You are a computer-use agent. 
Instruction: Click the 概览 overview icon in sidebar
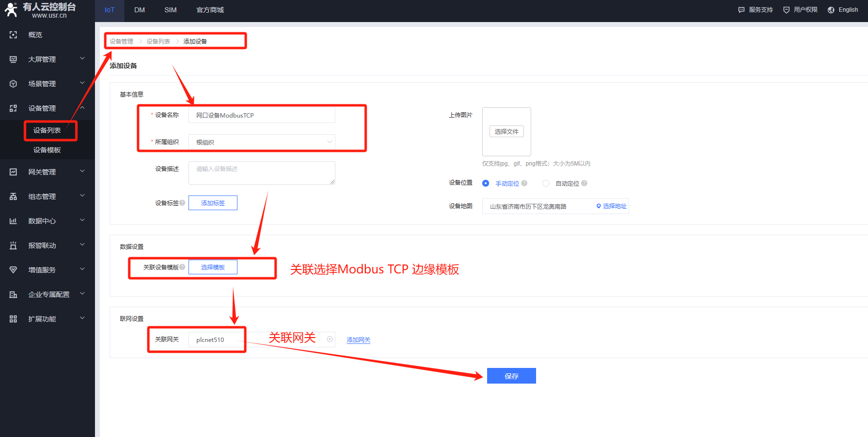point(13,35)
